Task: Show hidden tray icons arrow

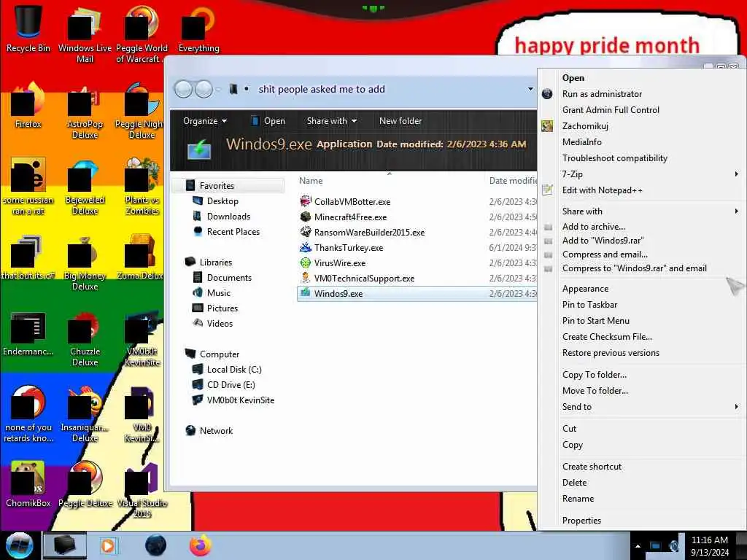Action: click(x=638, y=546)
